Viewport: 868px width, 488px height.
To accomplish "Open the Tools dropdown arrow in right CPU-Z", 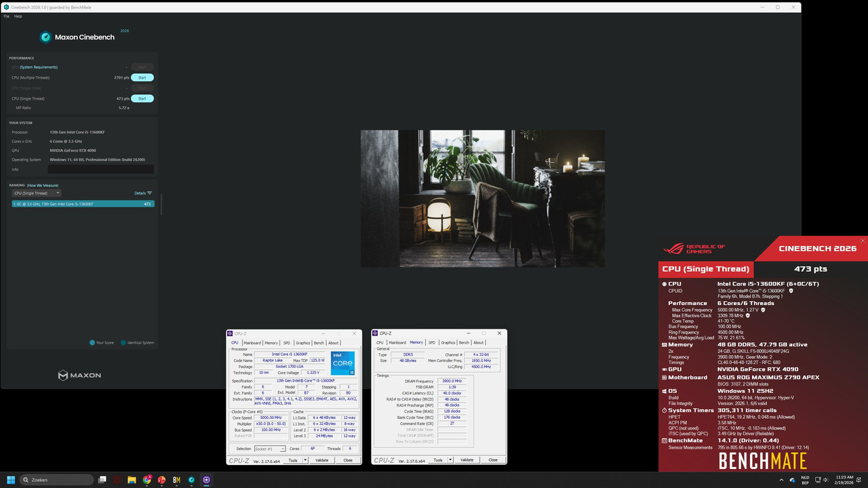I will tap(450, 460).
